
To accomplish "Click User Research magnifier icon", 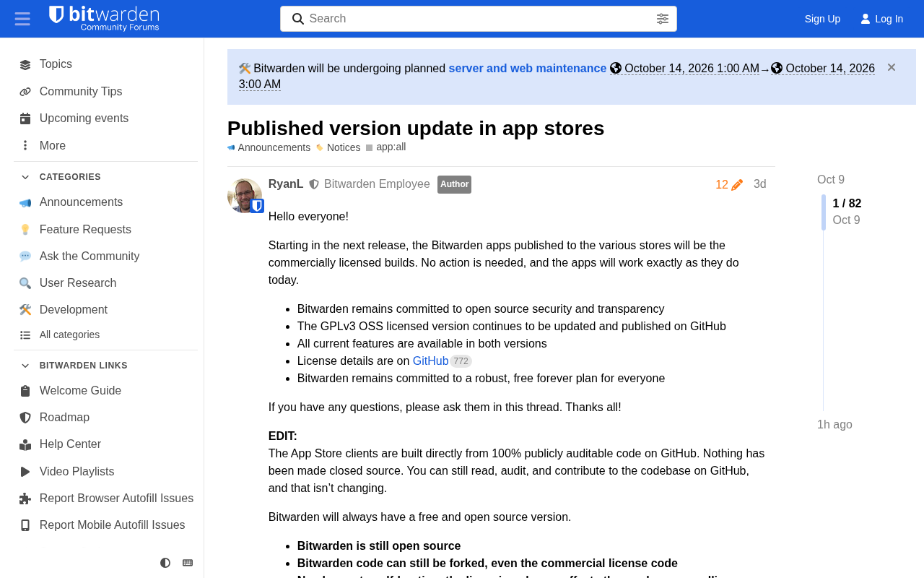I will point(25,283).
